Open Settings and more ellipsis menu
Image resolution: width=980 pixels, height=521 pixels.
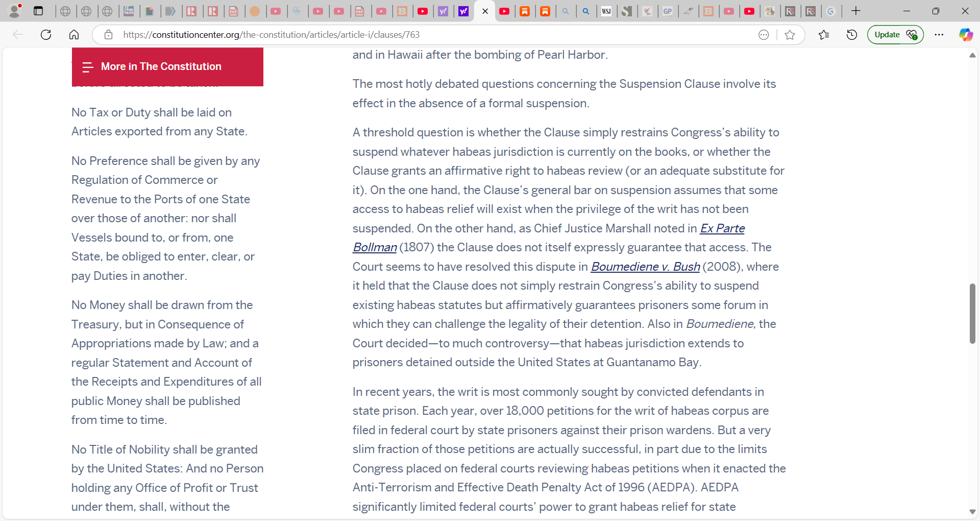[x=939, y=35]
